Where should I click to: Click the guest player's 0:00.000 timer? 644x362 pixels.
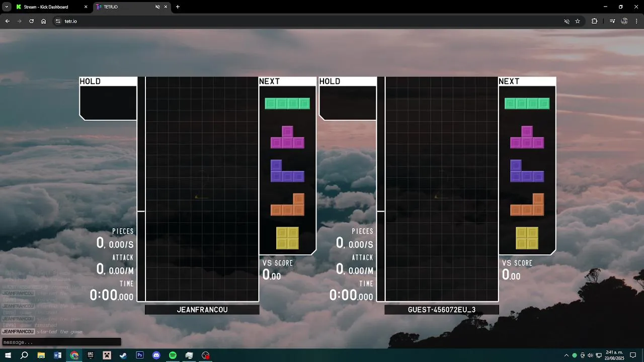point(351,295)
